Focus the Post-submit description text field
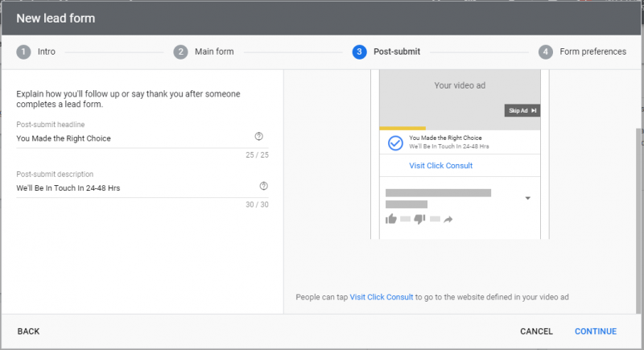 coord(134,188)
